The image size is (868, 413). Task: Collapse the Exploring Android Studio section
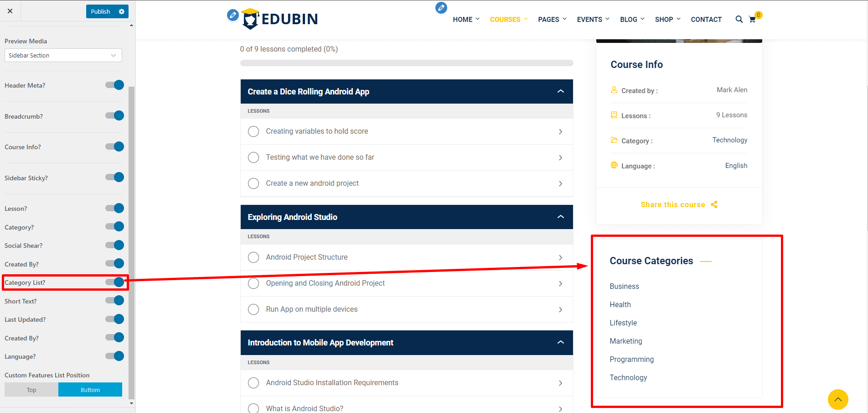pos(560,217)
